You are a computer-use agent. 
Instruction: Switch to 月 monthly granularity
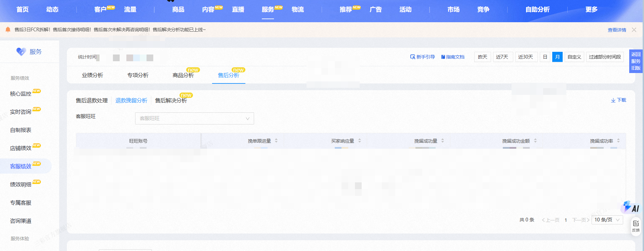point(557,57)
